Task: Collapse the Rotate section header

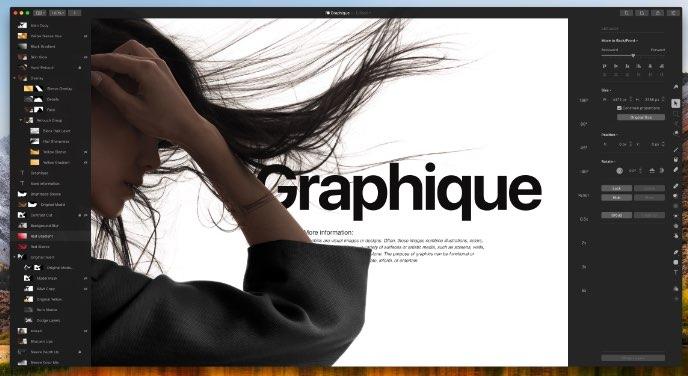Action: click(x=608, y=161)
